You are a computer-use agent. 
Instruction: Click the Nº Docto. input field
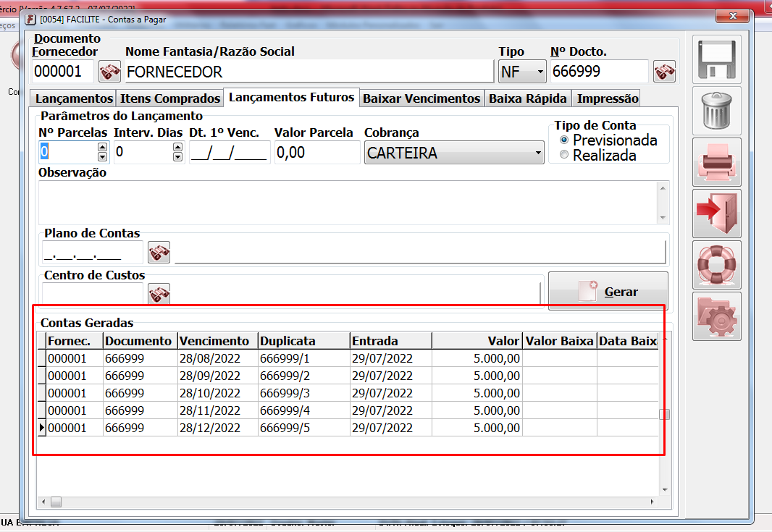[599, 72]
